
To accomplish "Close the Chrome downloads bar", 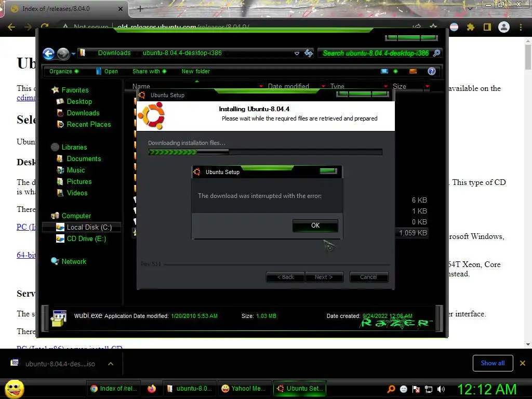I will [523, 363].
